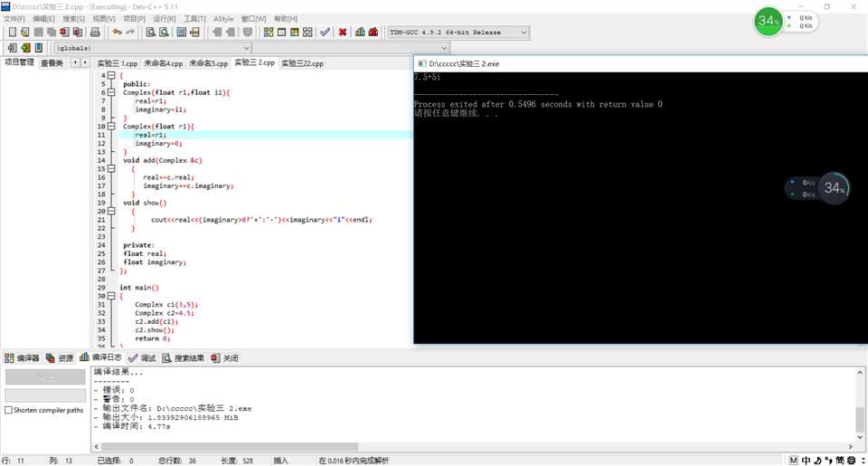Collapse the fold marker at line 6

[111, 92]
